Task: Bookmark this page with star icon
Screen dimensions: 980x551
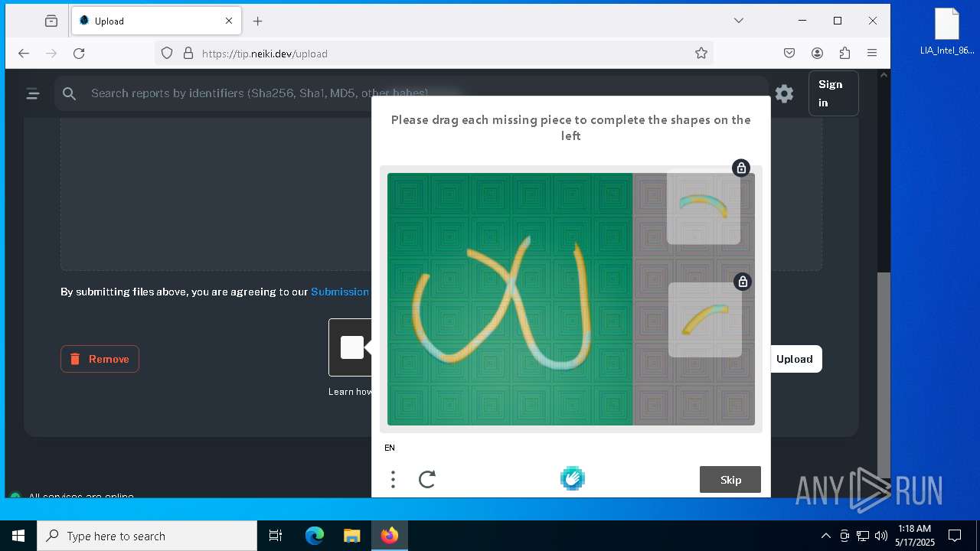Action: 701,54
